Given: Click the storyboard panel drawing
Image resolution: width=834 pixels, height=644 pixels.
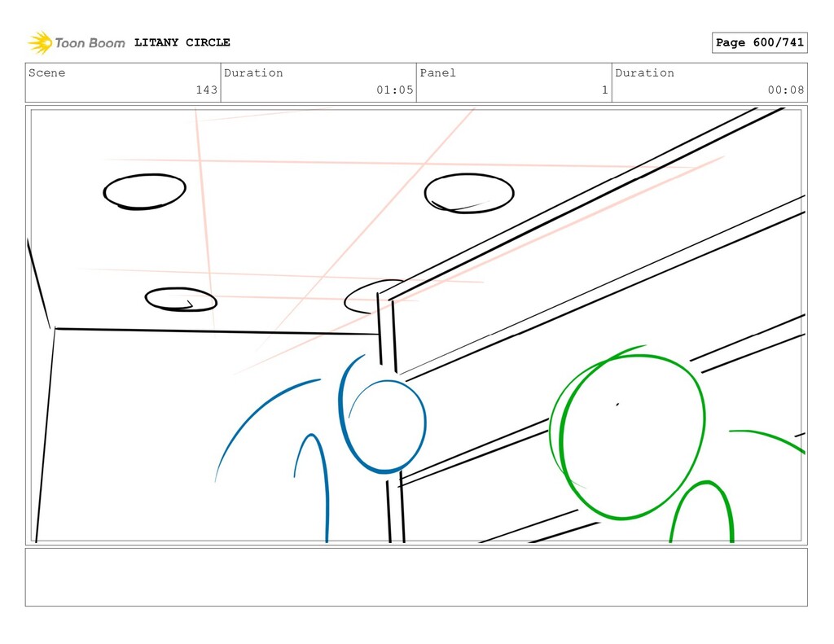Looking at the screenshot, I should pyautogui.click(x=416, y=326).
